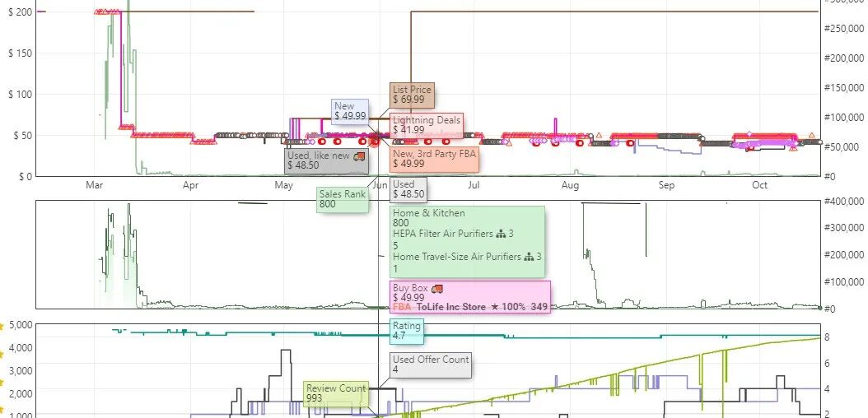
Task: Click the Sales Rank 800 tooltip
Action: tap(342, 199)
